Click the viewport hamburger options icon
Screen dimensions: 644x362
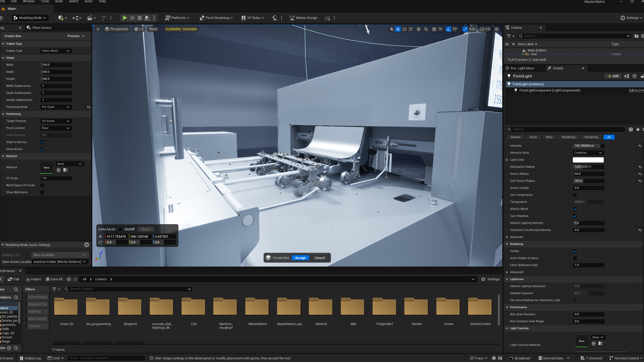[x=98, y=29]
